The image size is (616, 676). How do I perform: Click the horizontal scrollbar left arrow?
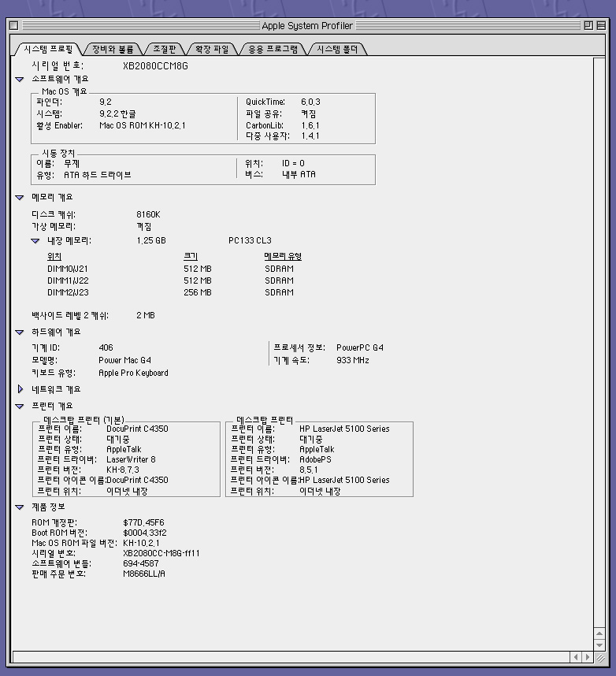pos(576,656)
